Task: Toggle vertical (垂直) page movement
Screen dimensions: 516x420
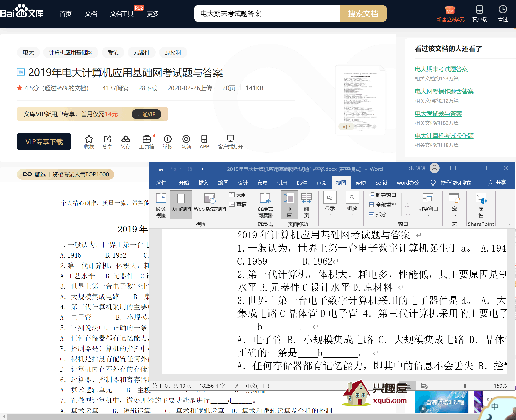Action: 289,205
